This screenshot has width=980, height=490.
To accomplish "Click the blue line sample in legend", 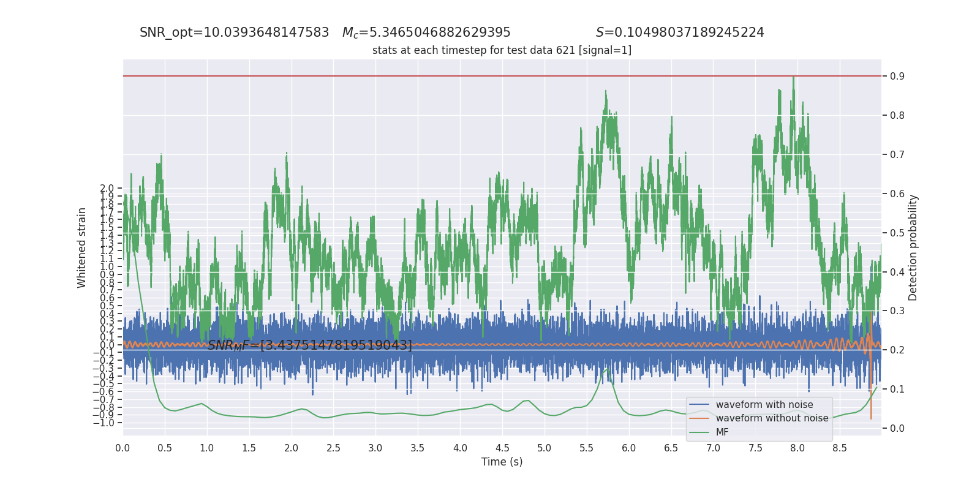I will coord(699,405).
